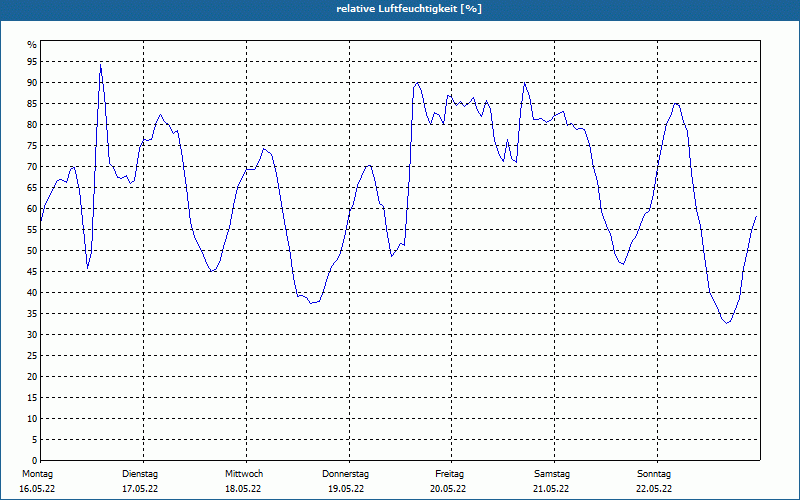Select the date label '22.05.22'

pos(654,489)
